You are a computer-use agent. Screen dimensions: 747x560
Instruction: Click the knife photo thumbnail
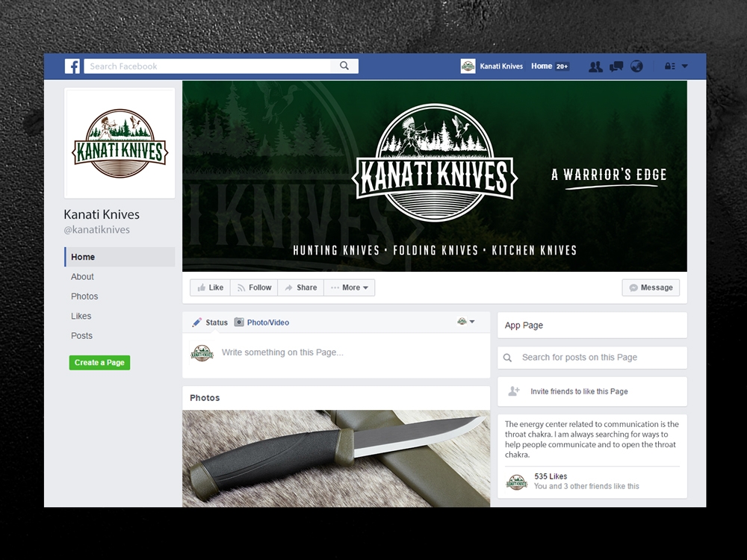336,458
